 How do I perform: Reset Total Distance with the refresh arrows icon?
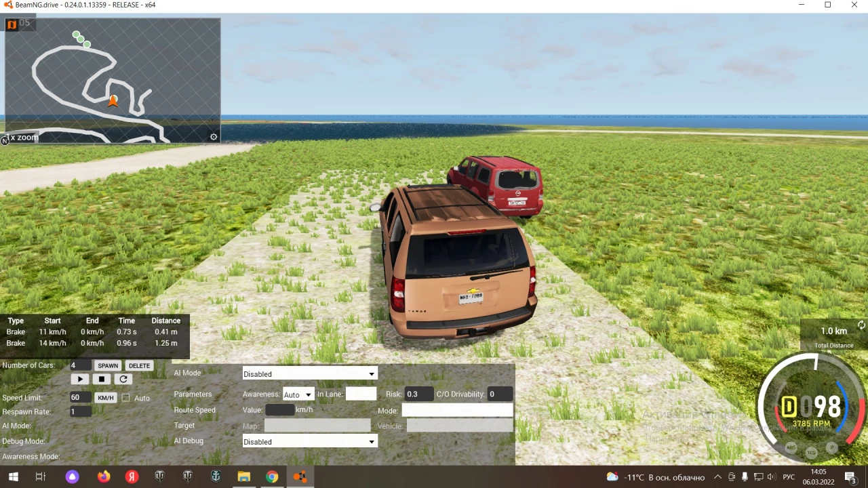click(x=861, y=325)
